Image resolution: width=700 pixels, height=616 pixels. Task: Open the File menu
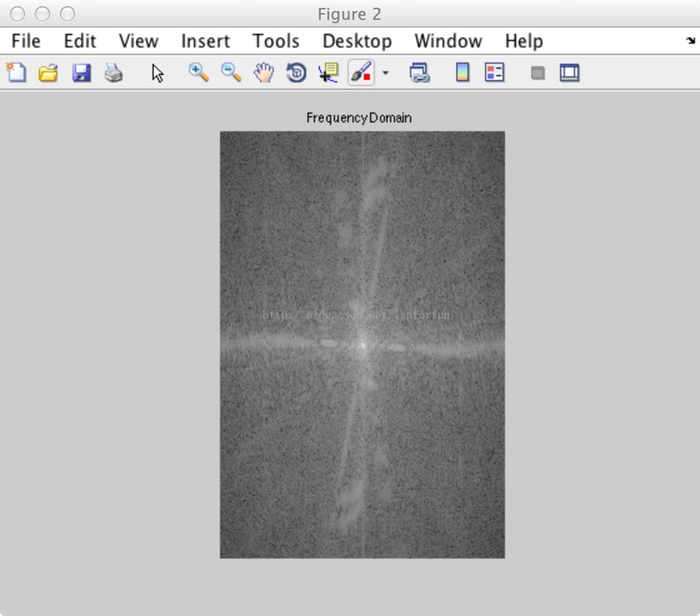[26, 41]
